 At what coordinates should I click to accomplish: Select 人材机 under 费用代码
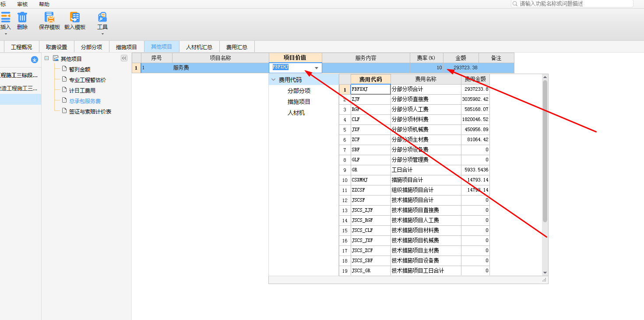click(296, 113)
